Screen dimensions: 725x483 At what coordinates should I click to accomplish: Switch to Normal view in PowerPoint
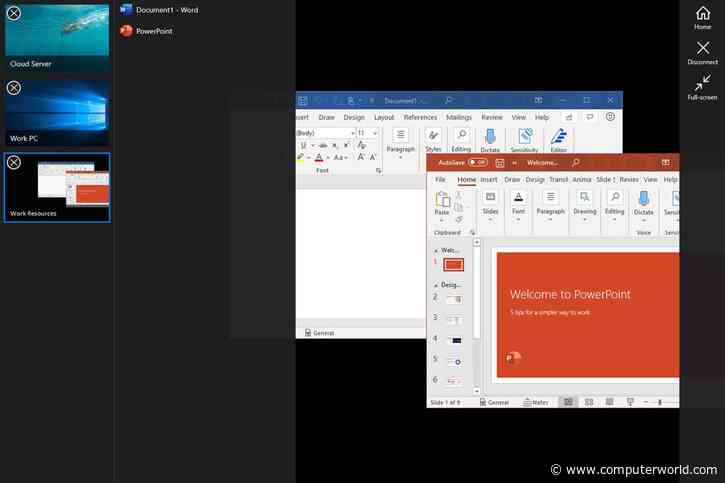[568, 402]
